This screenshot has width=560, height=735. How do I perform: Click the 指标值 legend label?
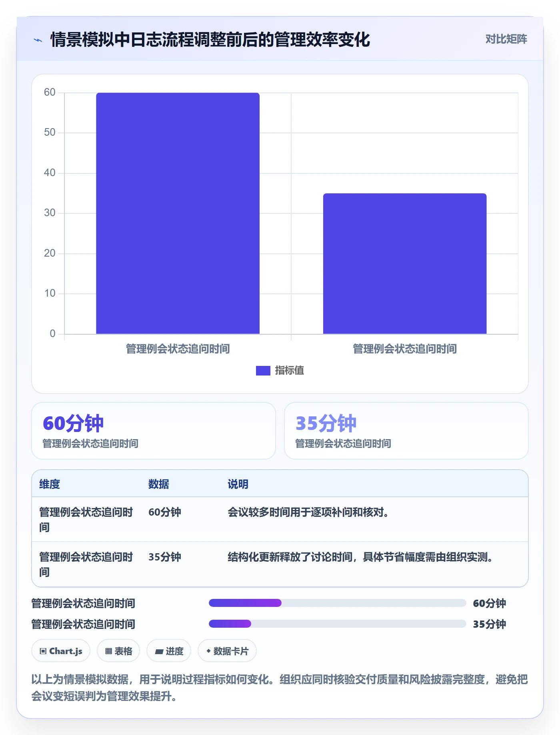coord(290,371)
